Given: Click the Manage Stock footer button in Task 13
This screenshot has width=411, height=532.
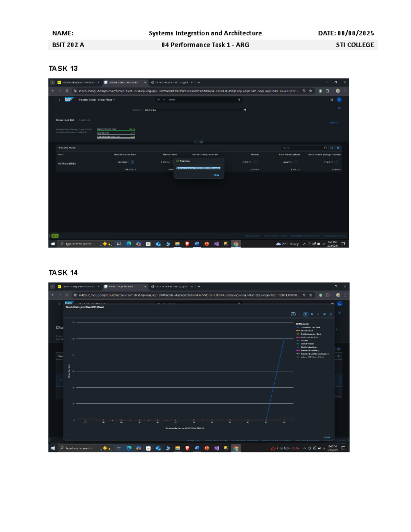Looking at the screenshot, I should click(x=253, y=236).
